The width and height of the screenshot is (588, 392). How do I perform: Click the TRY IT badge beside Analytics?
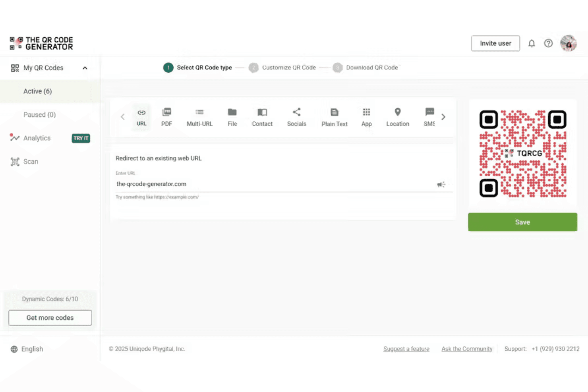click(x=81, y=138)
